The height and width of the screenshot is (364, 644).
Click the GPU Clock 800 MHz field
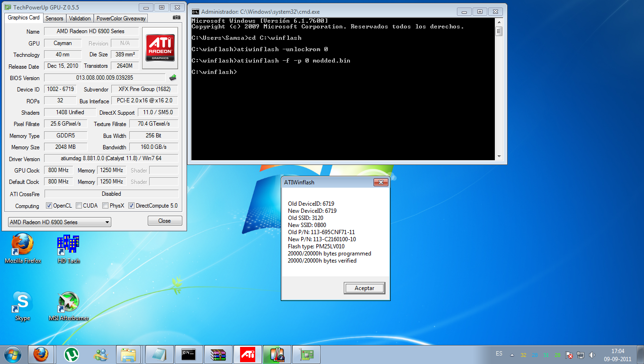pos(59,170)
